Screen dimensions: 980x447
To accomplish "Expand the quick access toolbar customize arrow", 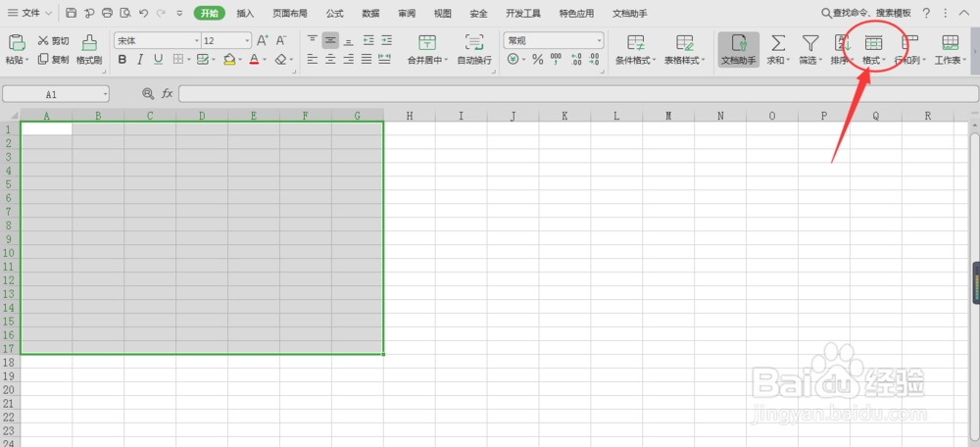I will (x=180, y=13).
